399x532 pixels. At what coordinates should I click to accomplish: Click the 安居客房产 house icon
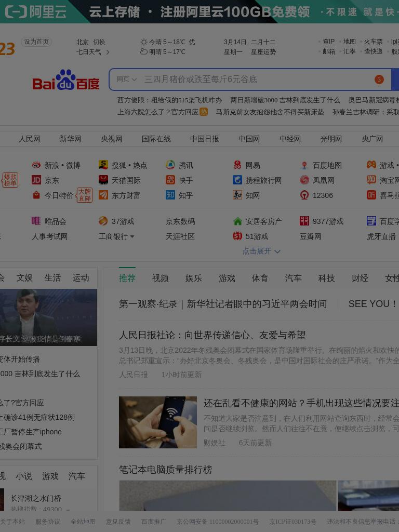click(237, 221)
